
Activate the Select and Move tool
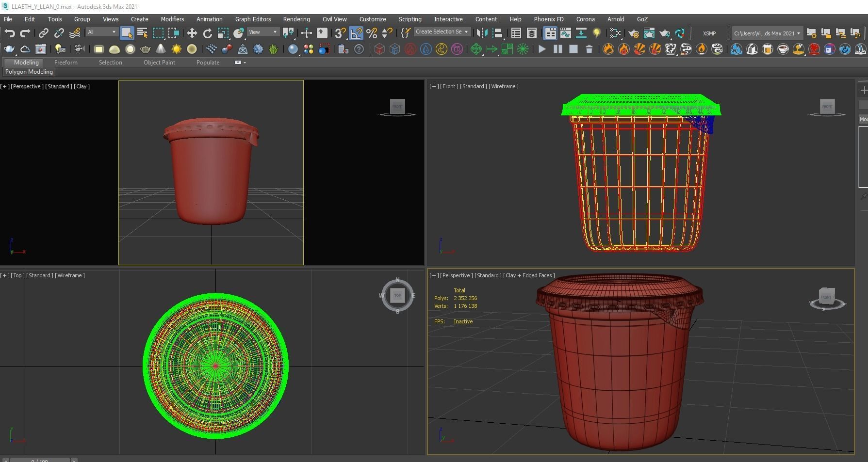point(192,33)
